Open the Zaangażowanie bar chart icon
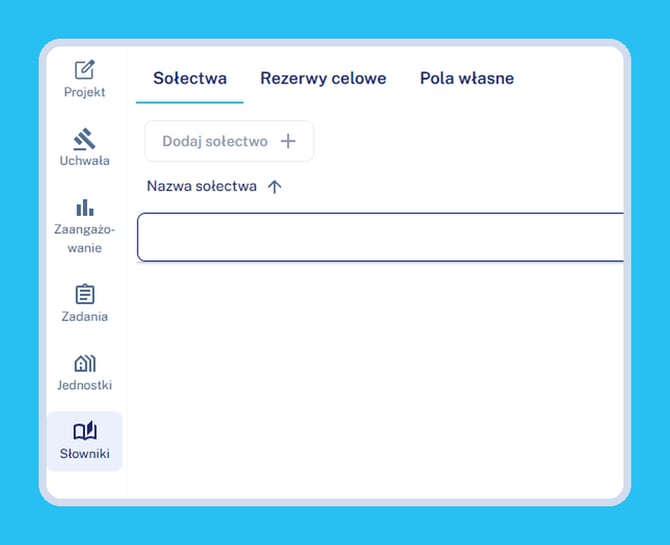The height and width of the screenshot is (545, 670). pos(85,208)
